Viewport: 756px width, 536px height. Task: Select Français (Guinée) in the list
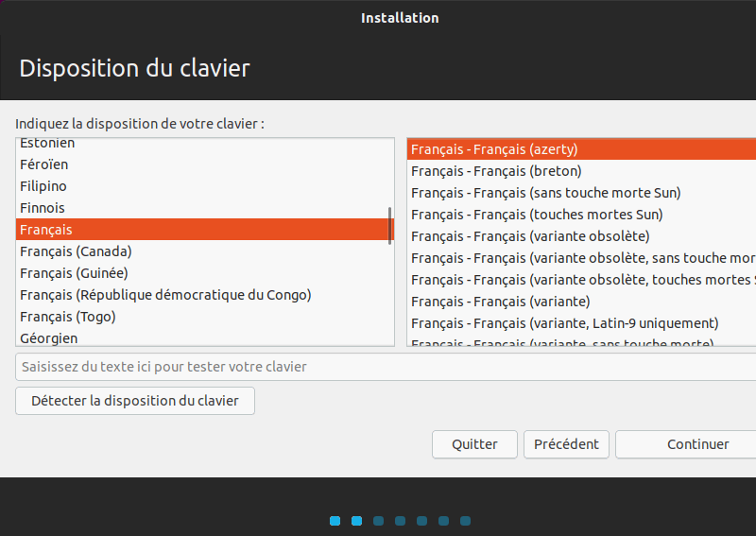coord(74,273)
